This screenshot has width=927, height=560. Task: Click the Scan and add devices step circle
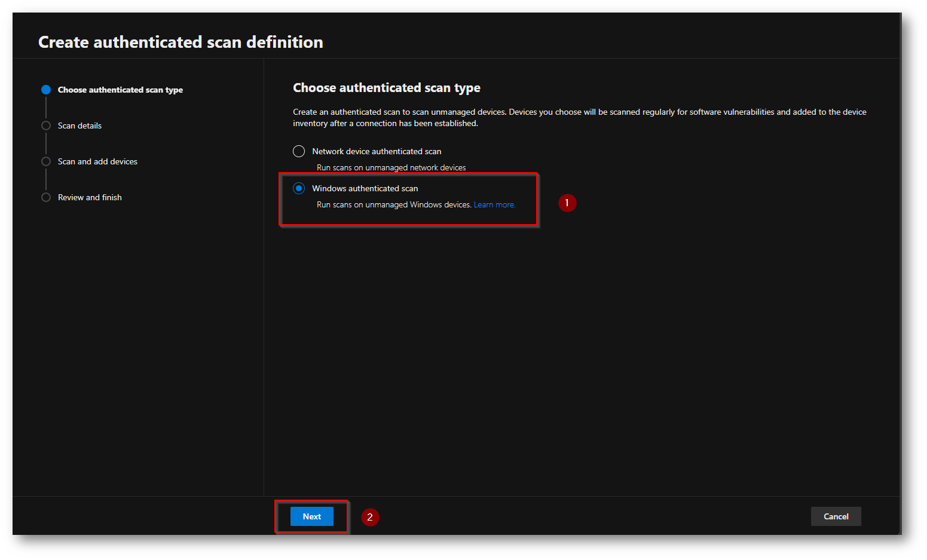46,161
